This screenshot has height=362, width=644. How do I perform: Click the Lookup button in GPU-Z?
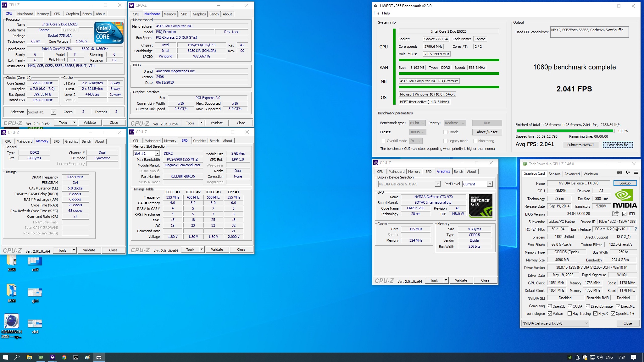[x=625, y=183]
